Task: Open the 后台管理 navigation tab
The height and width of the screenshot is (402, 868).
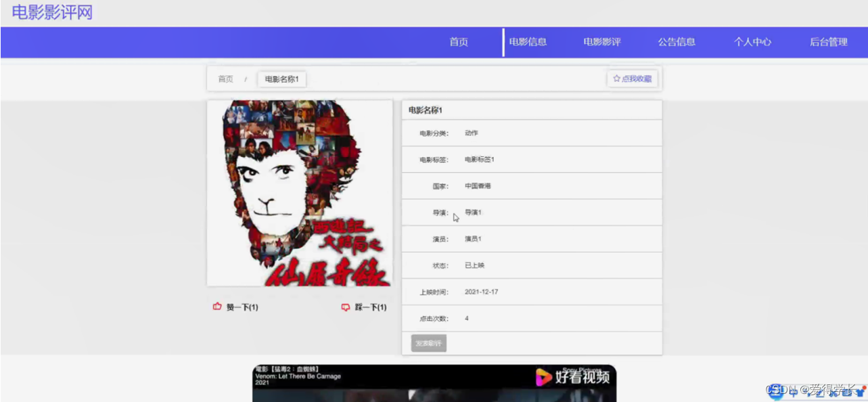Action: coord(829,42)
